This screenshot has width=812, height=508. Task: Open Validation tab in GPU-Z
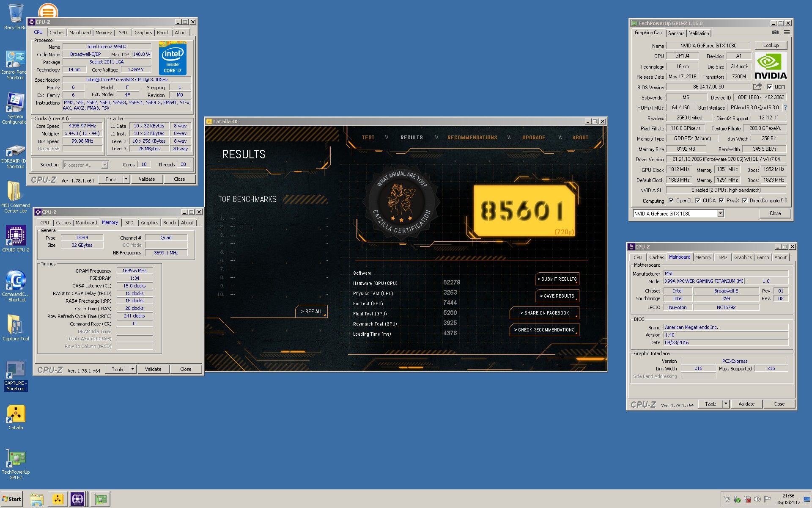pos(699,33)
